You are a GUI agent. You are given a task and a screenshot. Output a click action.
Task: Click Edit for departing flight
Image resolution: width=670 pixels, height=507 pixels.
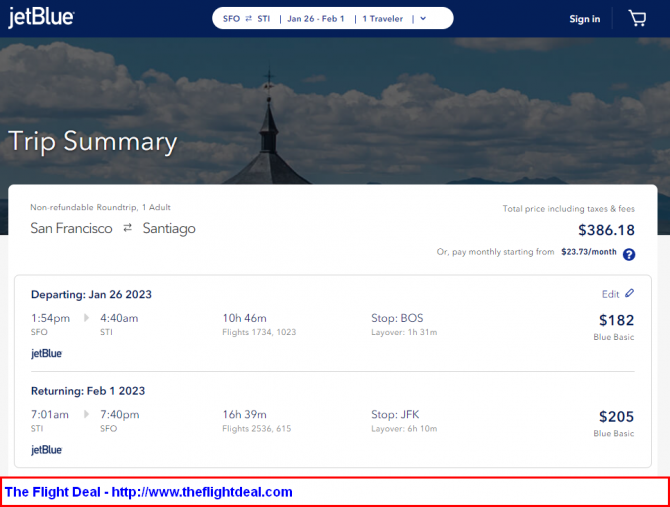click(x=610, y=294)
